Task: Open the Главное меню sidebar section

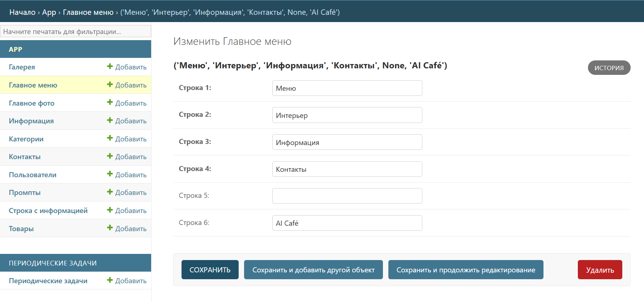Action: pos(33,85)
